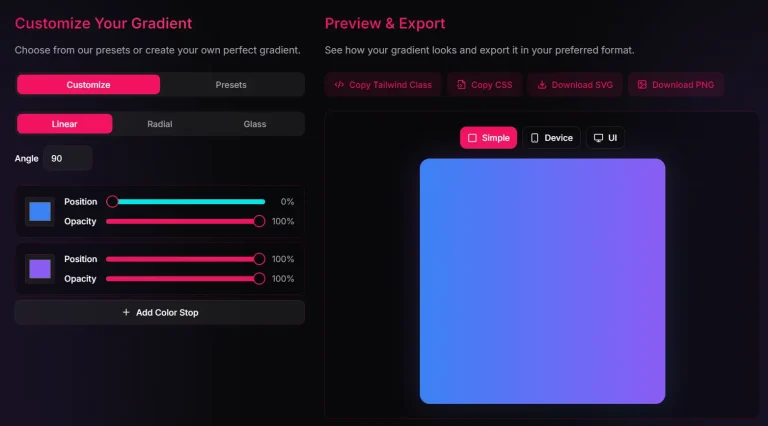Switch preview to UI mode
The height and width of the screenshot is (426, 768).
coord(605,138)
